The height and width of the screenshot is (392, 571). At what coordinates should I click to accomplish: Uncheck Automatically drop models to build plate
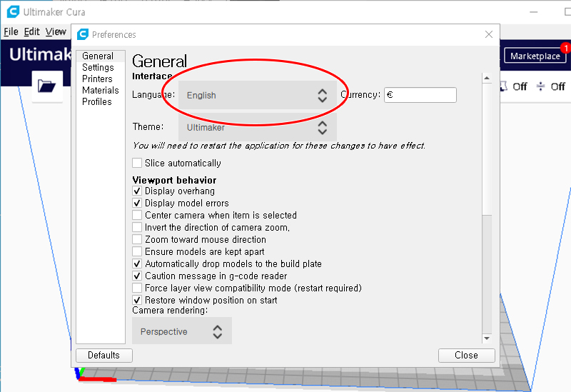tap(137, 263)
